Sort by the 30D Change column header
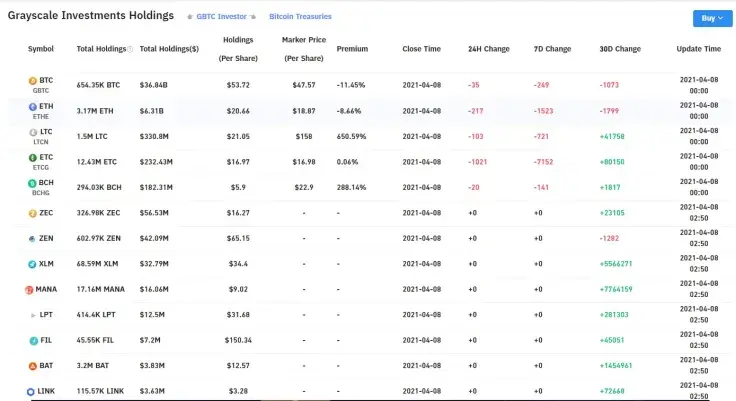Screen dimensions: 736x401 (620, 49)
